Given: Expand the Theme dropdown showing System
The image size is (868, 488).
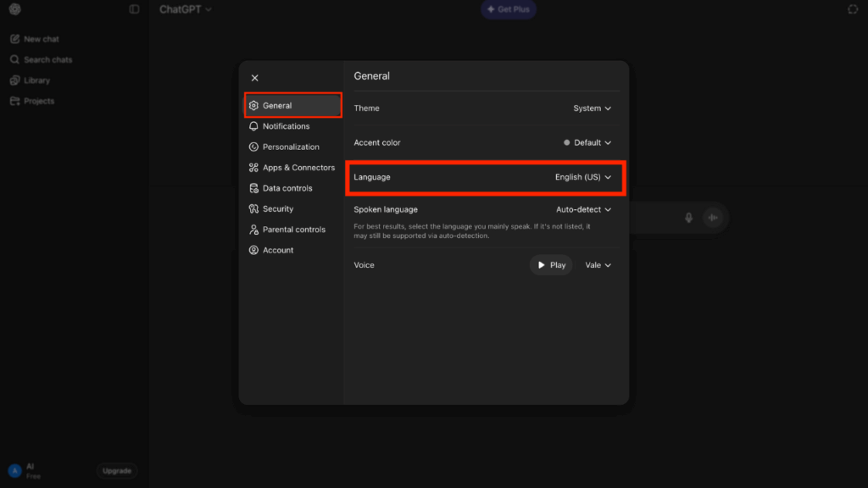Looking at the screenshot, I should [x=592, y=108].
